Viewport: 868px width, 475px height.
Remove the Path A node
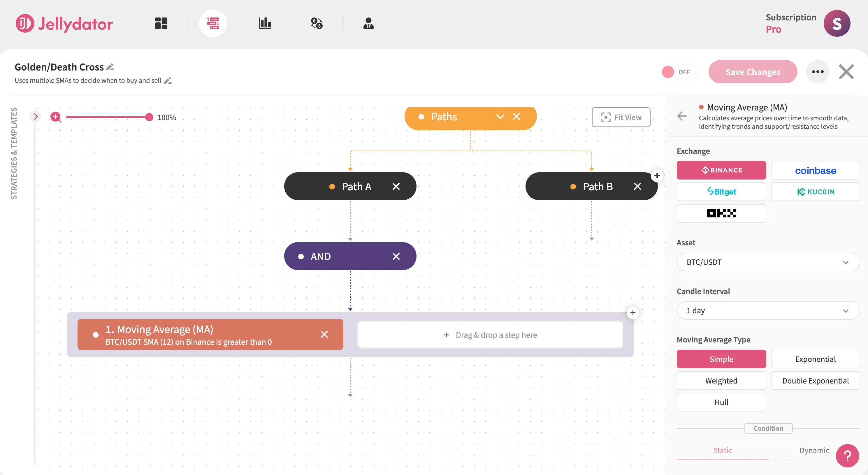[396, 186]
